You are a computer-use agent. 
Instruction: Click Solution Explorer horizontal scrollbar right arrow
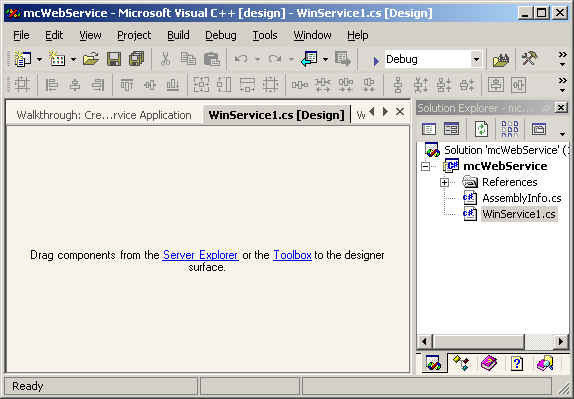click(560, 342)
